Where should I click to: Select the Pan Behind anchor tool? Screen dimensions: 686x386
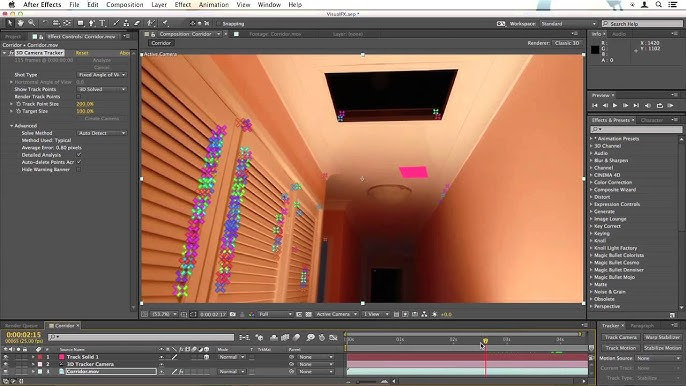pos(67,23)
